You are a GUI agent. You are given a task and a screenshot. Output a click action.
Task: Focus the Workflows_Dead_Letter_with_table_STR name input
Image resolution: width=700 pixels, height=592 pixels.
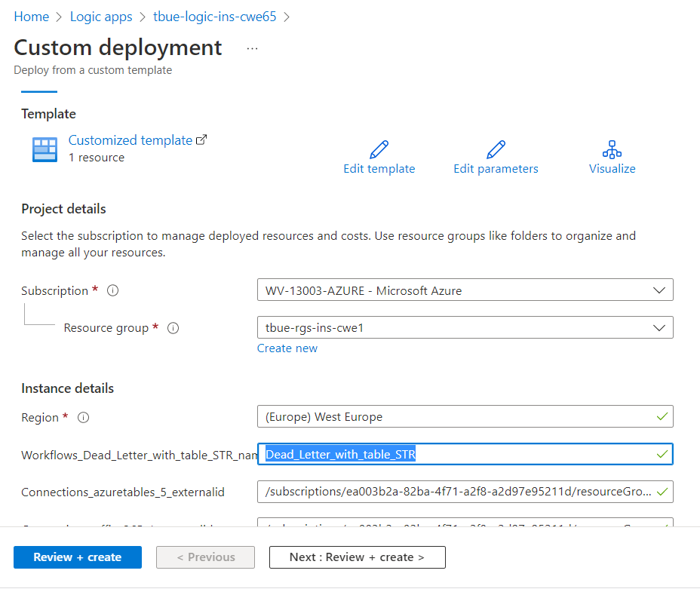coord(465,454)
